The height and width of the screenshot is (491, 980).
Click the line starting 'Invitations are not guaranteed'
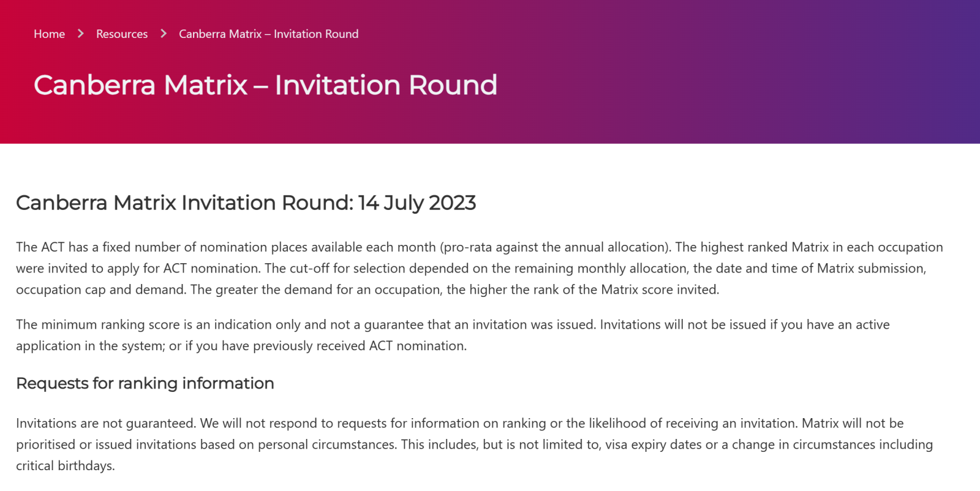pyautogui.click(x=460, y=423)
